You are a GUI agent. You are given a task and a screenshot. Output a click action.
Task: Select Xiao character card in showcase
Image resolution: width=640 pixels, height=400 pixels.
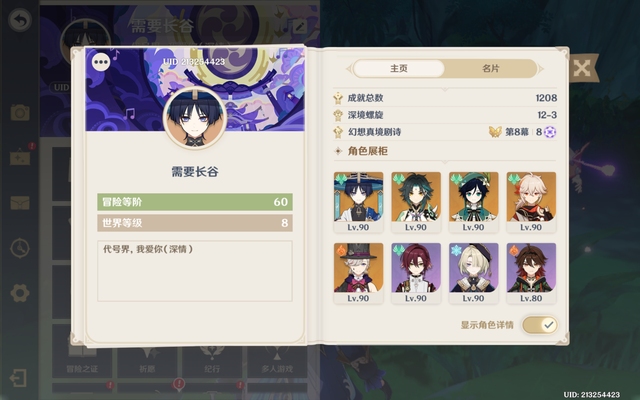[416, 202]
